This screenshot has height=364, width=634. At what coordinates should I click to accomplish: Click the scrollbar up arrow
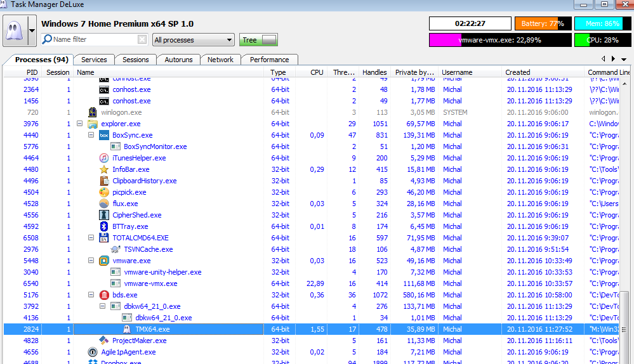624,83
